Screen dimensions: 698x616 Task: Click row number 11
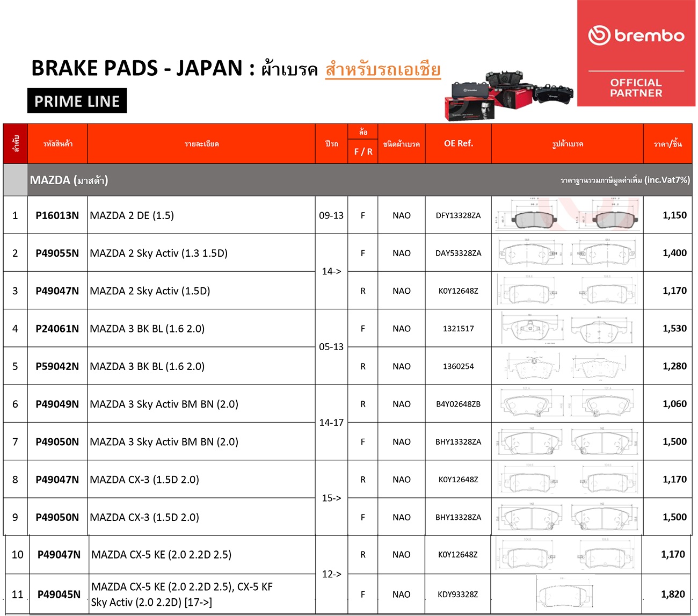pyautogui.click(x=18, y=595)
